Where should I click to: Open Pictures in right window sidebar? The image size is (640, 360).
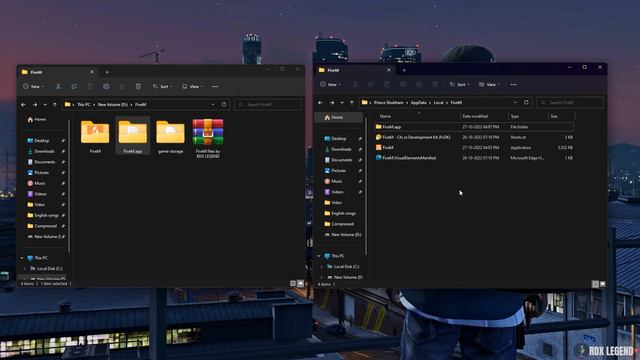pyautogui.click(x=335, y=171)
